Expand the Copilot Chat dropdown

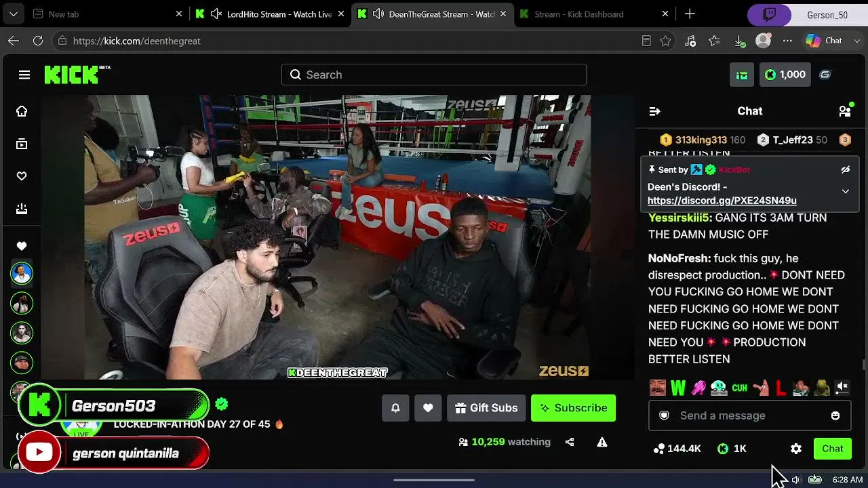[x=856, y=41]
